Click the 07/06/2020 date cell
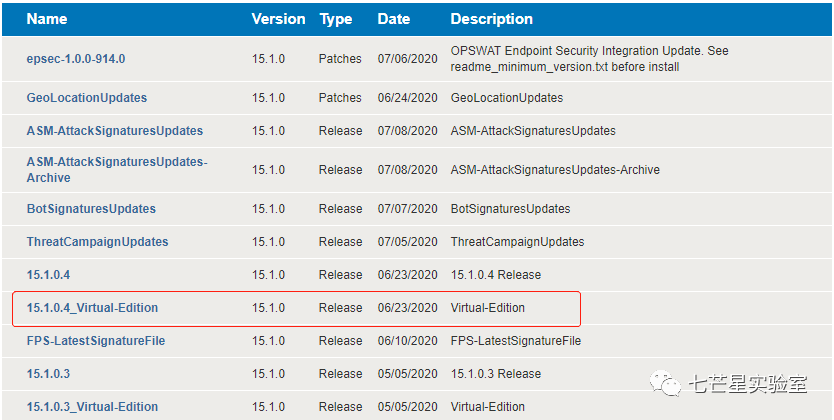The image size is (834, 420). click(407, 58)
